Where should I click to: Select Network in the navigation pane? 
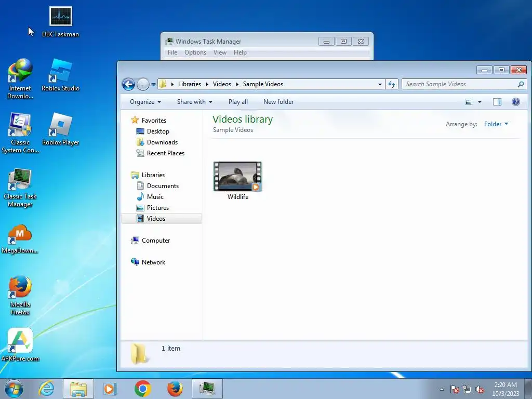pyautogui.click(x=148, y=262)
